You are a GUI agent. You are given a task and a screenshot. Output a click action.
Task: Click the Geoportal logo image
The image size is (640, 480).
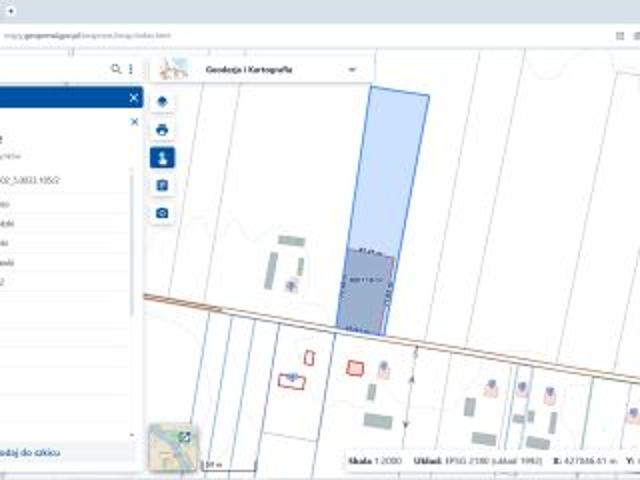tap(174, 69)
